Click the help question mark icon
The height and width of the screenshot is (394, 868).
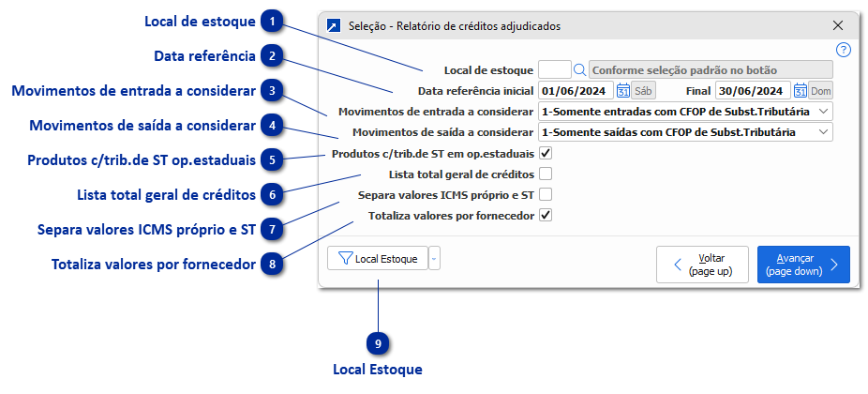tap(843, 51)
